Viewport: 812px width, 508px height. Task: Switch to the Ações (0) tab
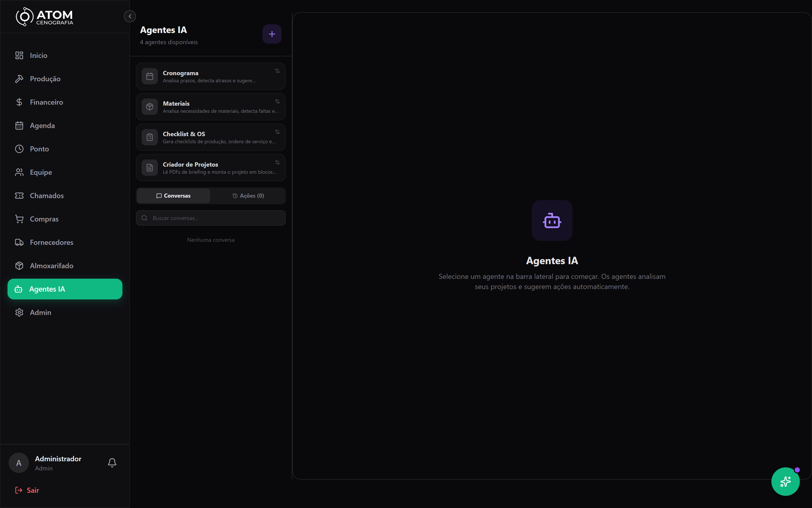pos(248,196)
